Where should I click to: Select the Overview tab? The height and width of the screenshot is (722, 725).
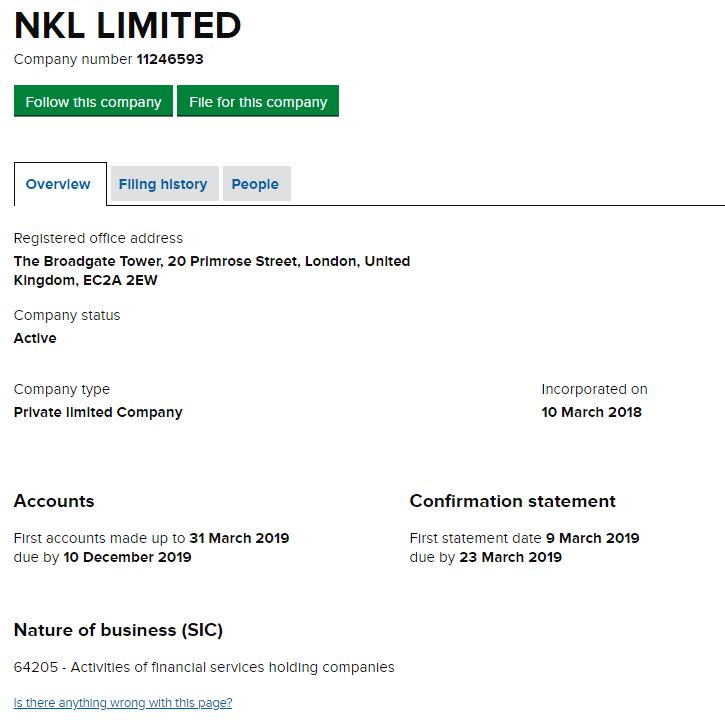[x=58, y=184]
